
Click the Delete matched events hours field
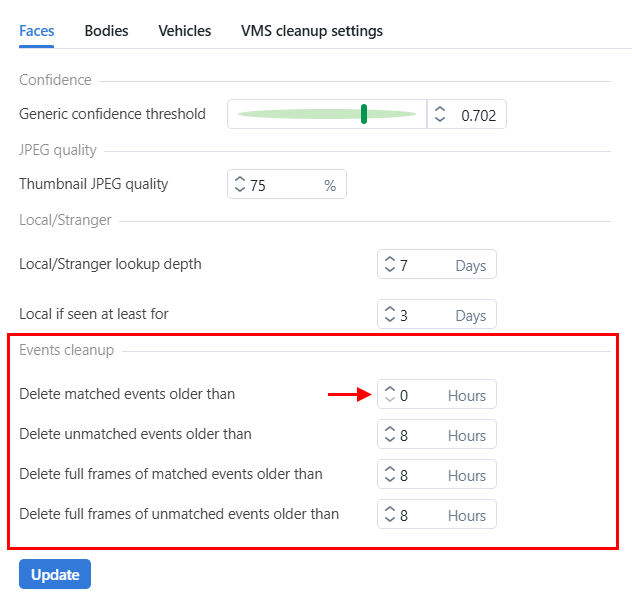click(x=422, y=395)
